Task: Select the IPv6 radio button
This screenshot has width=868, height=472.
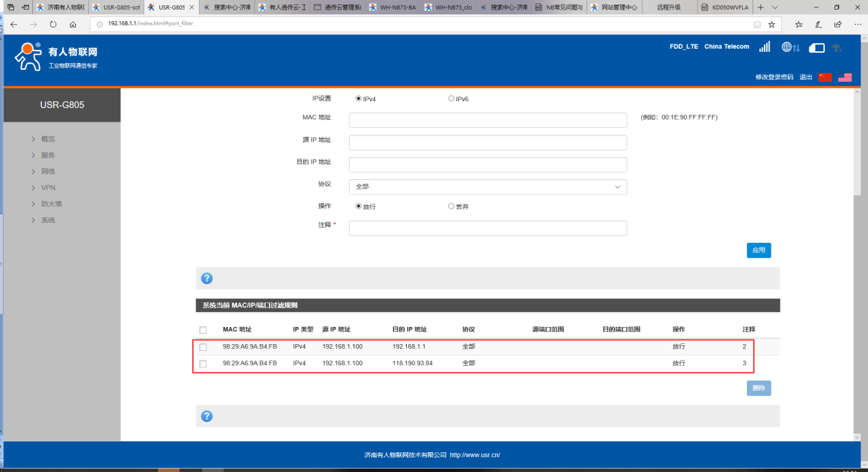Action: [451, 99]
